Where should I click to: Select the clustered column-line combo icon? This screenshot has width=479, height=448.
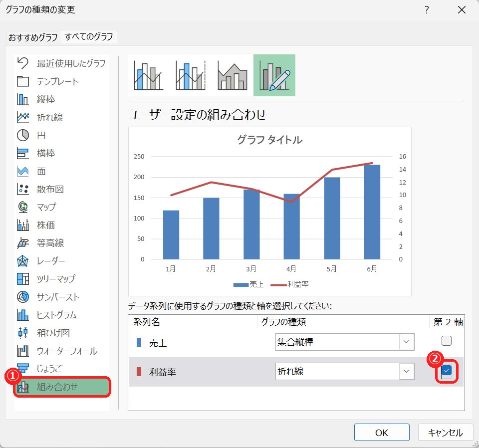149,75
